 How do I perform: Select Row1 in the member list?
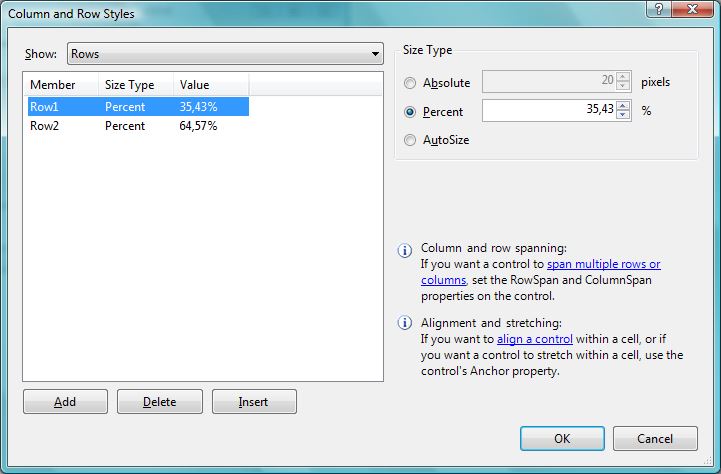pyautogui.click(x=45, y=106)
